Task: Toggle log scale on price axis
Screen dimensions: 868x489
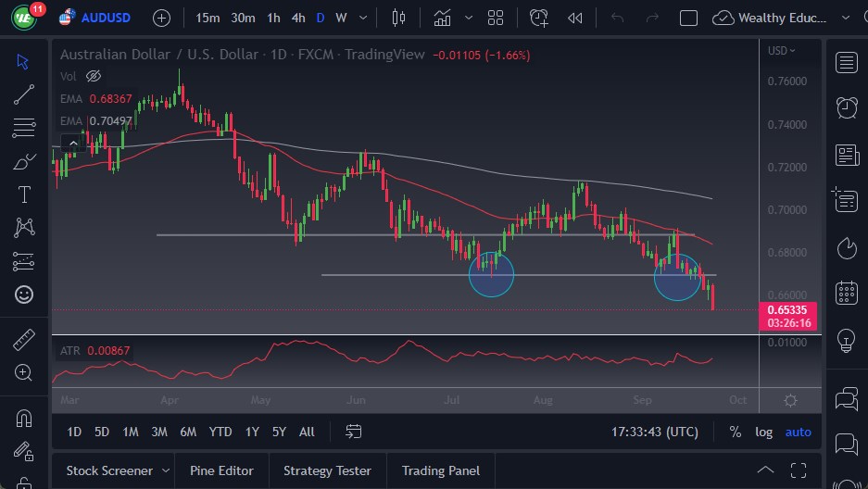Action: [x=763, y=432]
